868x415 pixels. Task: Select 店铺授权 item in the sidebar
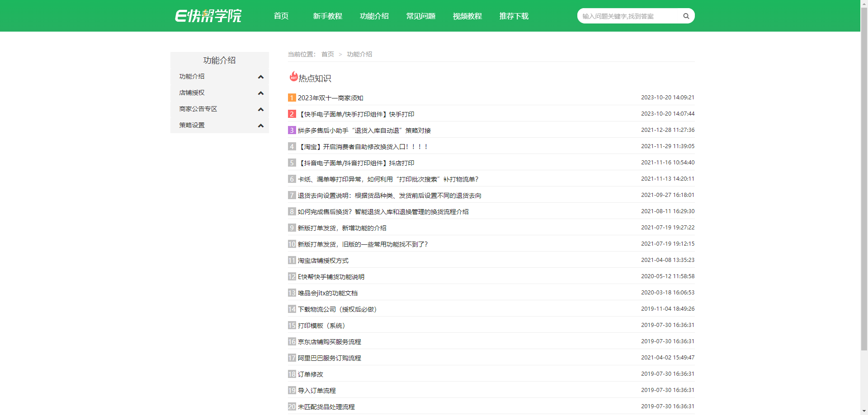[192, 93]
